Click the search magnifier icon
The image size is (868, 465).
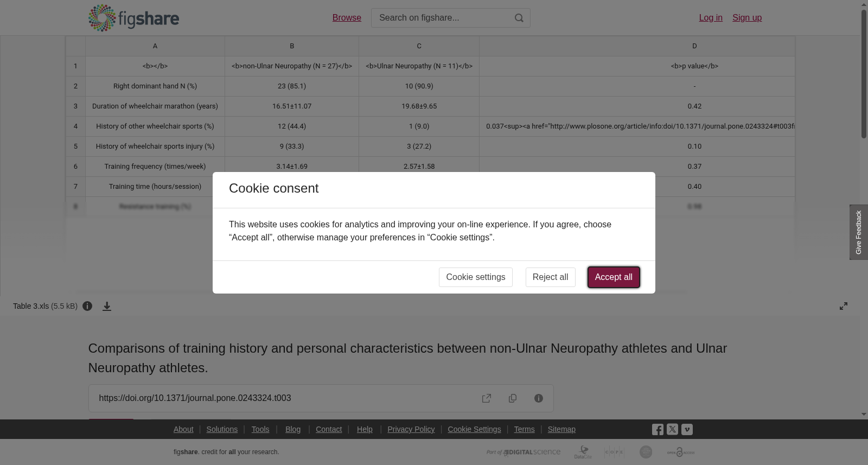click(519, 18)
